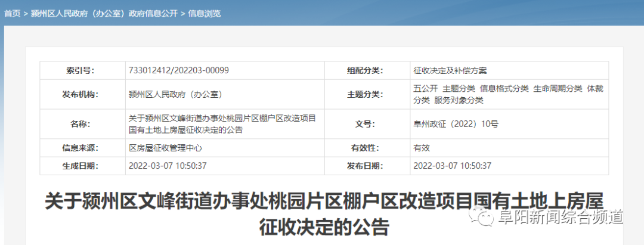This screenshot has width=644, height=245.
Task: Click the large announcement headline 关于颍州区文峰街道
Action: pyautogui.click(x=324, y=214)
